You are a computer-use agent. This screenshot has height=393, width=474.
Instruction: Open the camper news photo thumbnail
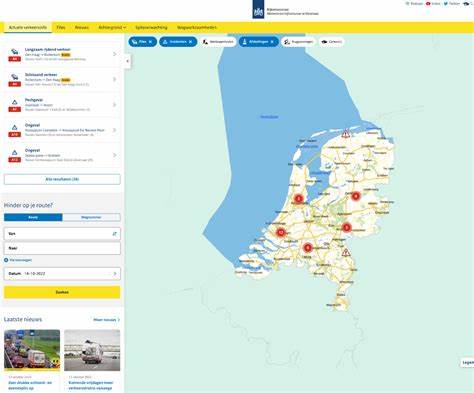pyautogui.click(x=92, y=350)
